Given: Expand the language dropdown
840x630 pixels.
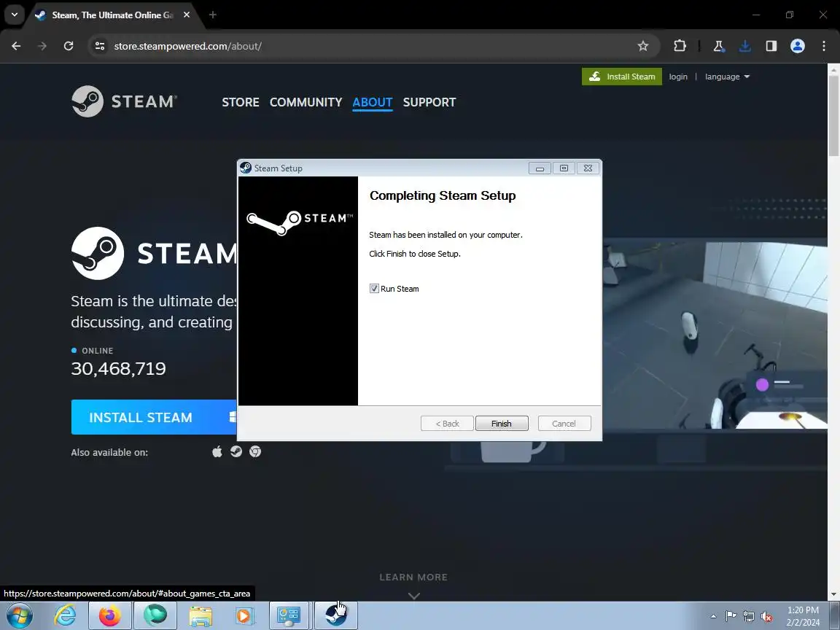Looking at the screenshot, I should pyautogui.click(x=727, y=77).
